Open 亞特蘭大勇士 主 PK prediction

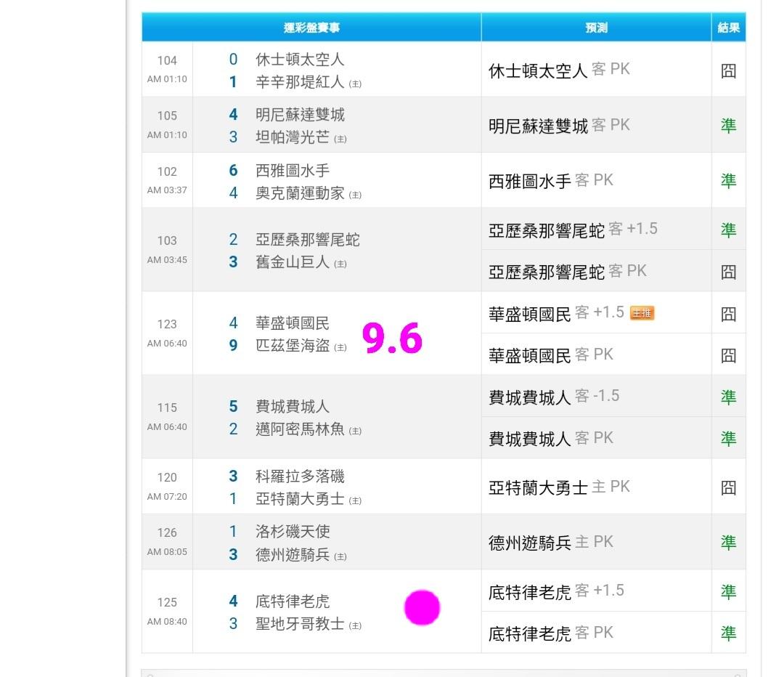pos(559,487)
